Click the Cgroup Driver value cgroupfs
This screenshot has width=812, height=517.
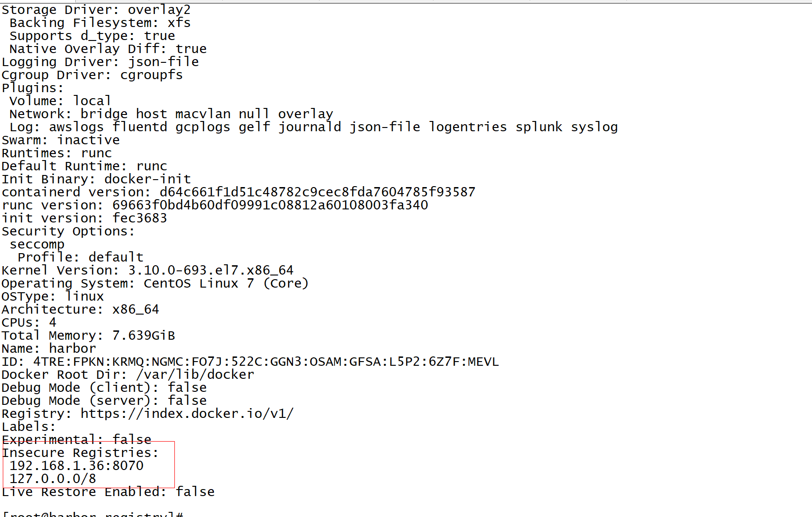point(151,75)
